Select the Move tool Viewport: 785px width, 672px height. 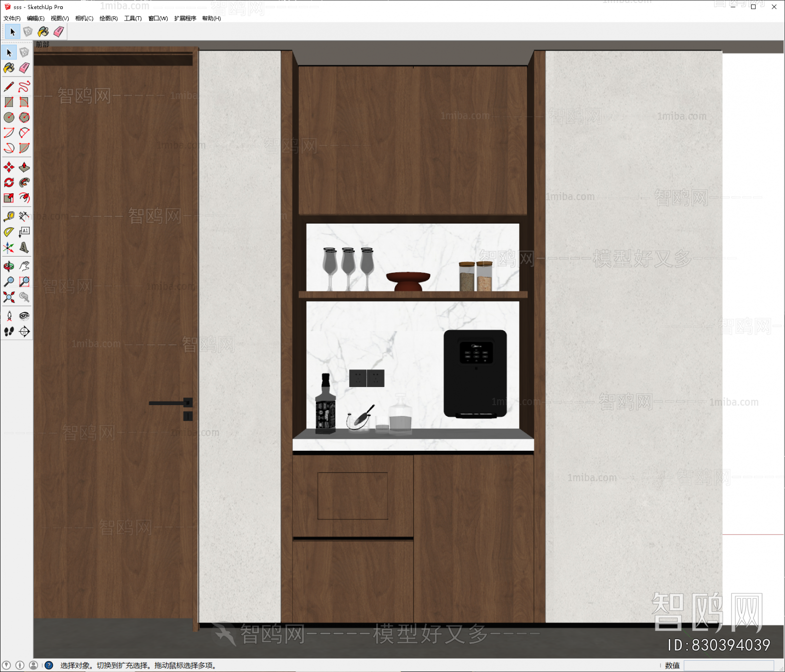tap(8, 167)
